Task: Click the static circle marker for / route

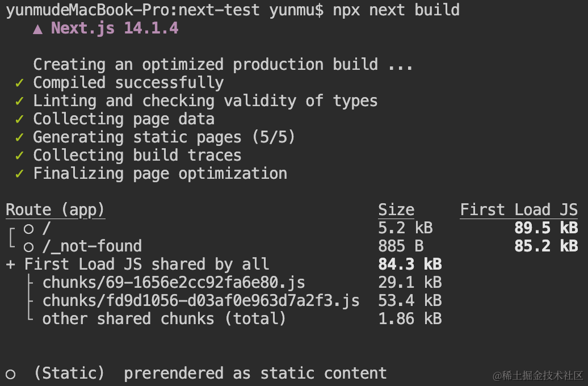Action: pyautogui.click(x=28, y=229)
